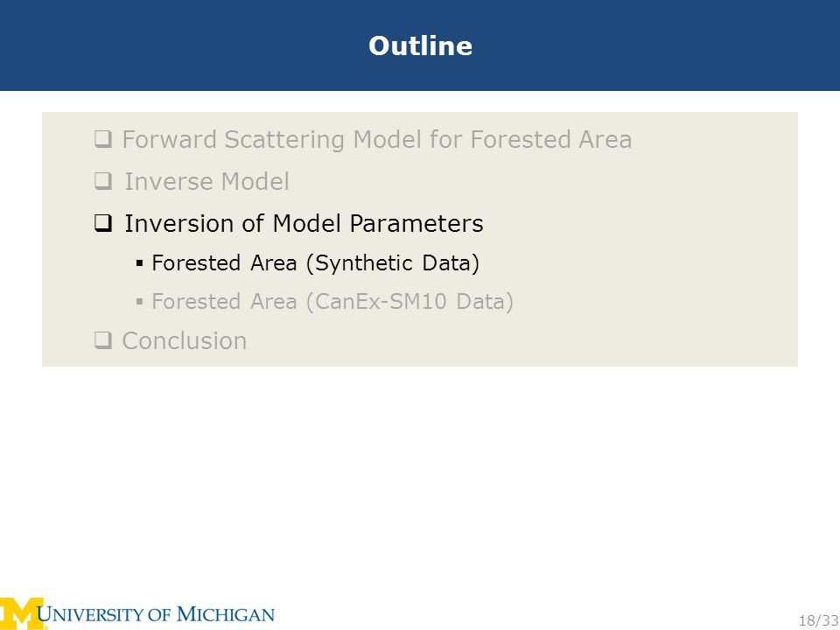Select the Outline slide title
Viewport: 840px width, 630px height.
[x=421, y=45]
